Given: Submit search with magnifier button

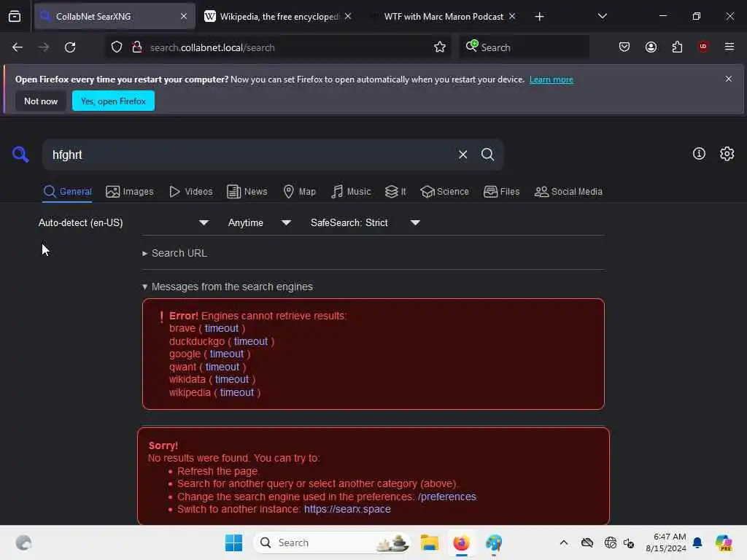Looking at the screenshot, I should tap(487, 155).
